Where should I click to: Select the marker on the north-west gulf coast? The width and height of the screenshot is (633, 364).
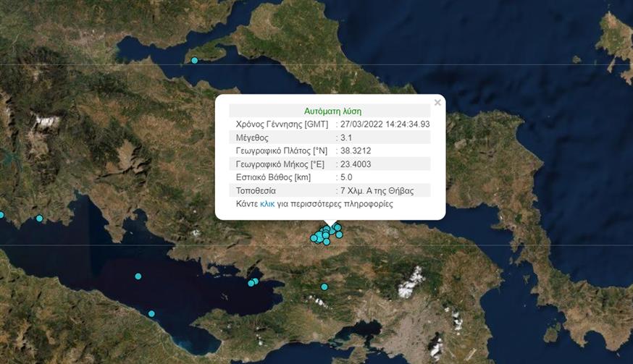pyautogui.click(x=39, y=219)
